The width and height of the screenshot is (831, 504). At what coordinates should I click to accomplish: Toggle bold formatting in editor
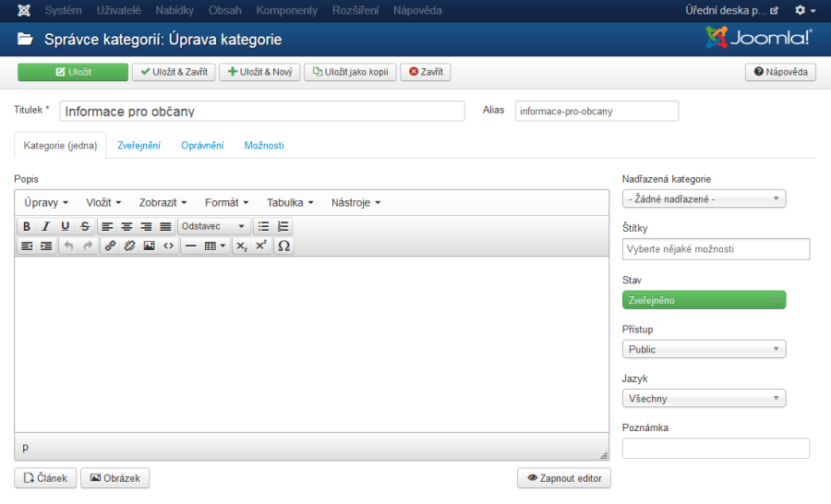(27, 227)
